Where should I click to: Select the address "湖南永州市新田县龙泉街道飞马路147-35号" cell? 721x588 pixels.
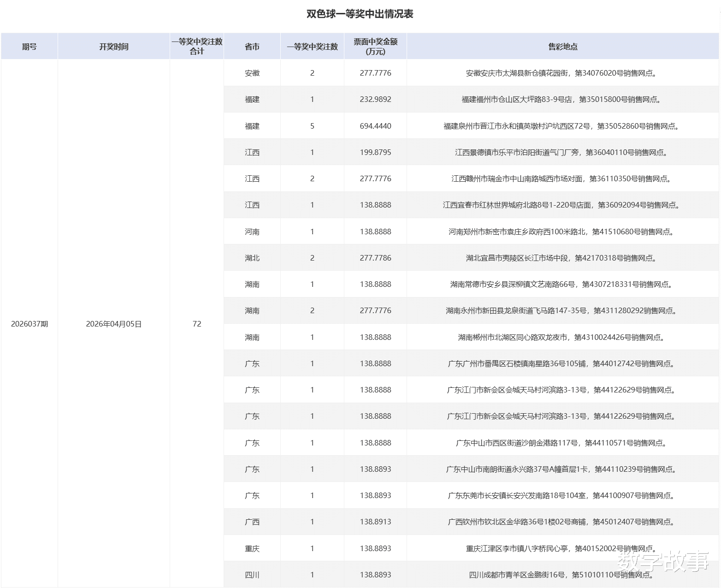click(x=563, y=310)
